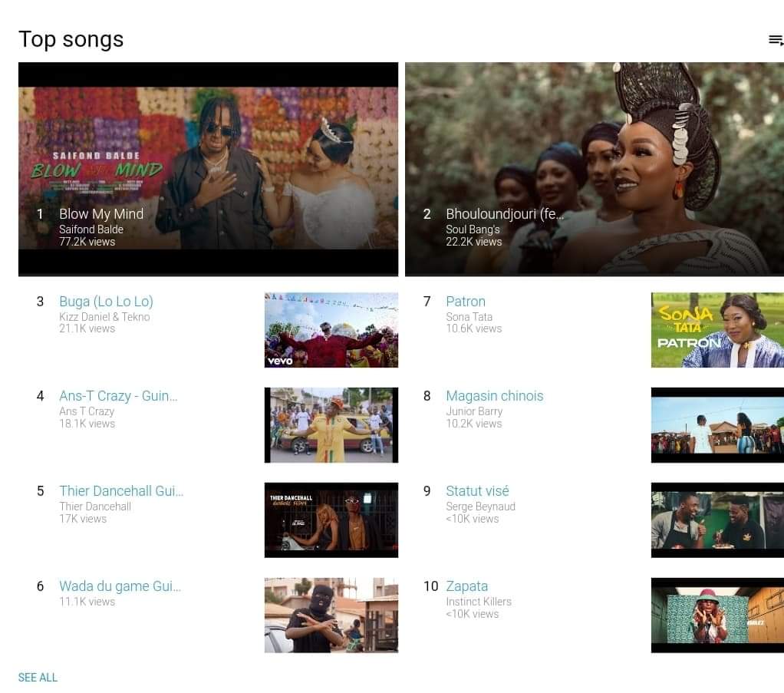Viewport: 784px width, 693px height.
Task: Click the artist name Ans T Crazy
Action: [87, 411]
